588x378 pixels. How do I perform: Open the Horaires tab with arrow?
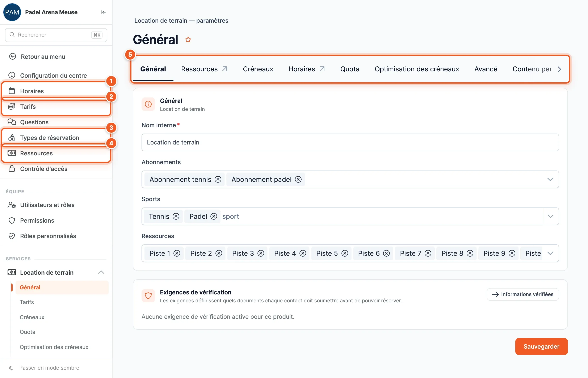coord(307,69)
